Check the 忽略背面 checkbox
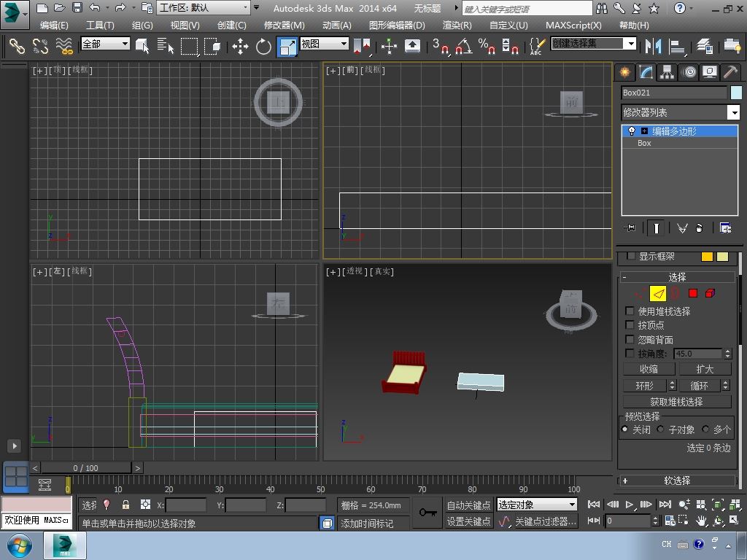The width and height of the screenshot is (747, 560). (x=630, y=339)
